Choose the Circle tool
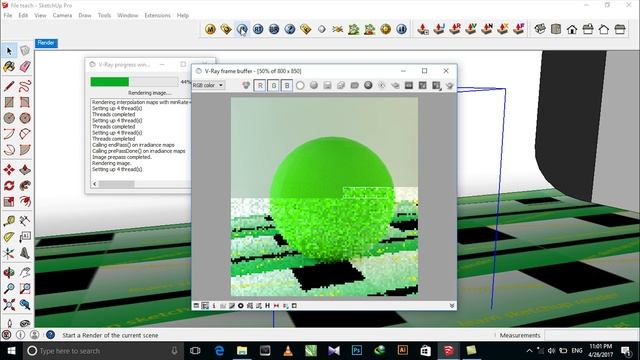This screenshot has width=640, height=360. [9, 118]
